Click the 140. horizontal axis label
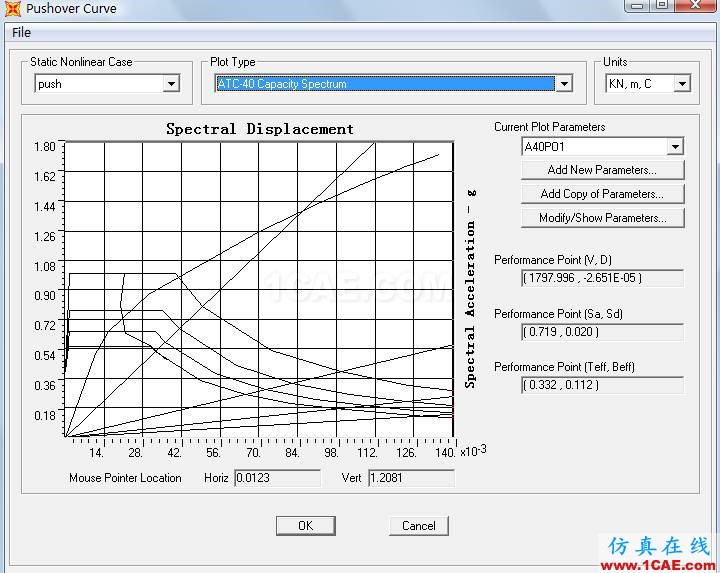 [445, 453]
